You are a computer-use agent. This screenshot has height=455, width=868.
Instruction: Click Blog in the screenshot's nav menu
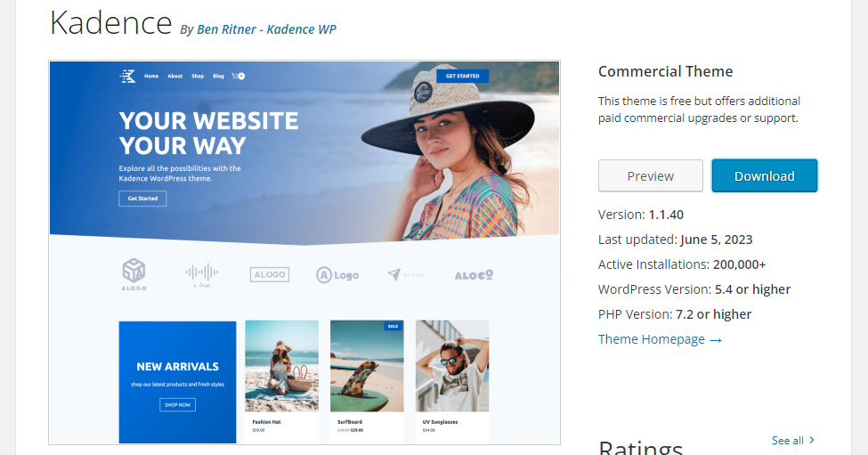point(219,77)
